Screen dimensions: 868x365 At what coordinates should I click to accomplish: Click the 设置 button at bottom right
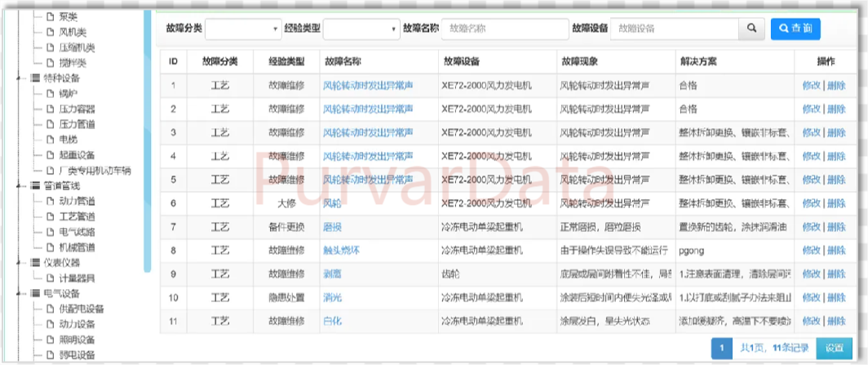(834, 348)
